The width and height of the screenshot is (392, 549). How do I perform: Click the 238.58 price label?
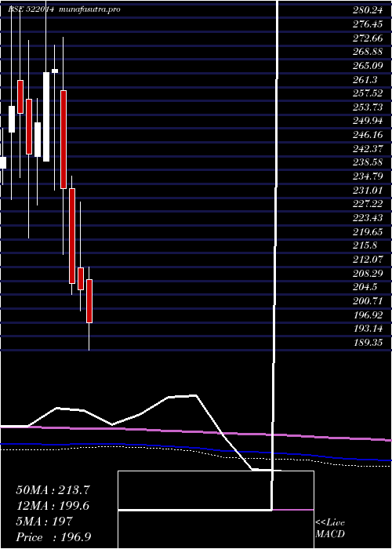pyautogui.click(x=368, y=163)
